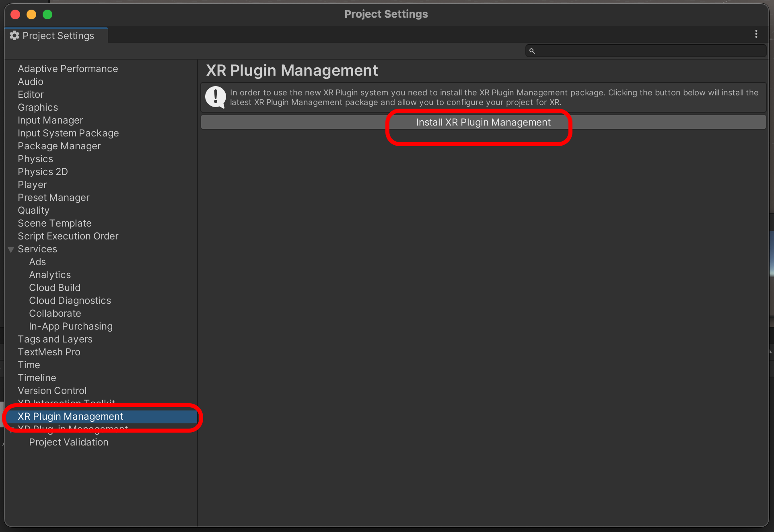Click the gear icon on Project Settings tab
This screenshot has width=774, height=532.
pyautogui.click(x=14, y=36)
